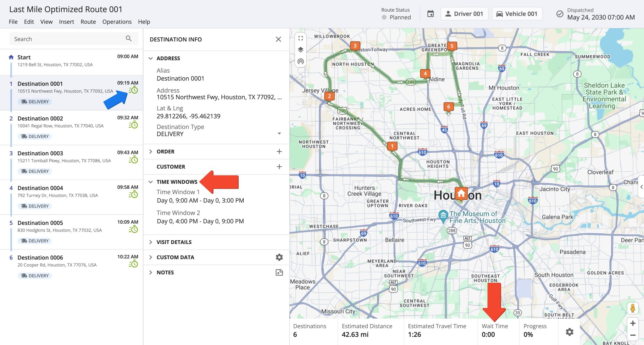Click the green status indicator for Destination 0002
644x345 pixels.
coord(133,126)
